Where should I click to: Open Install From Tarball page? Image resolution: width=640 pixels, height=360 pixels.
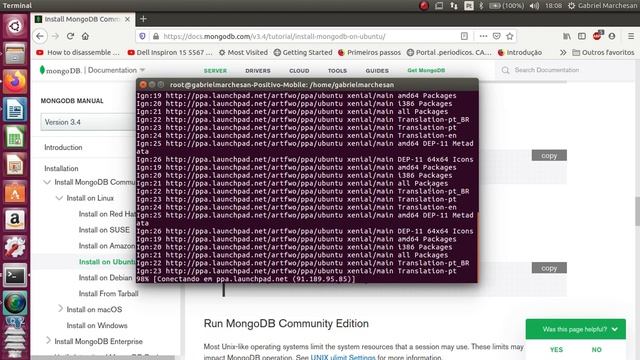109,293
